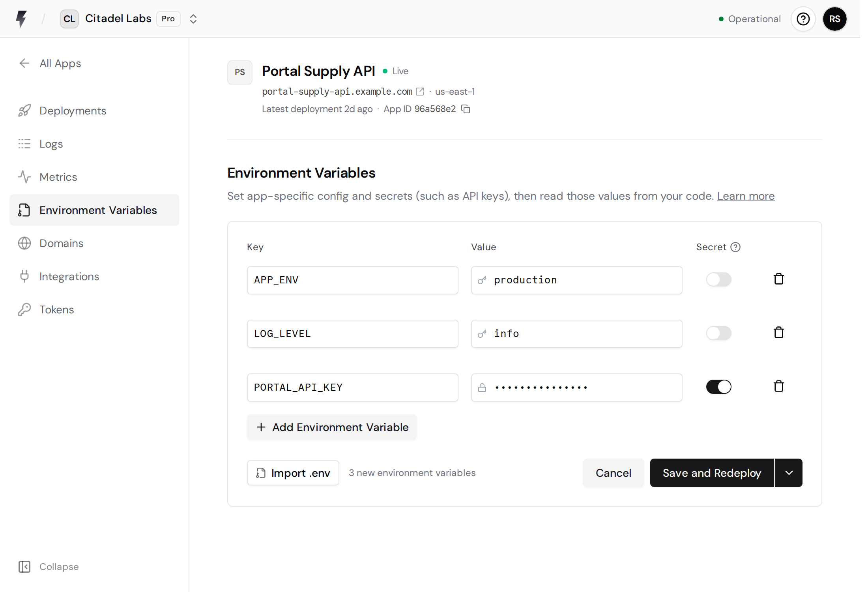
Task: Collapse the sidebar
Action: (49, 567)
